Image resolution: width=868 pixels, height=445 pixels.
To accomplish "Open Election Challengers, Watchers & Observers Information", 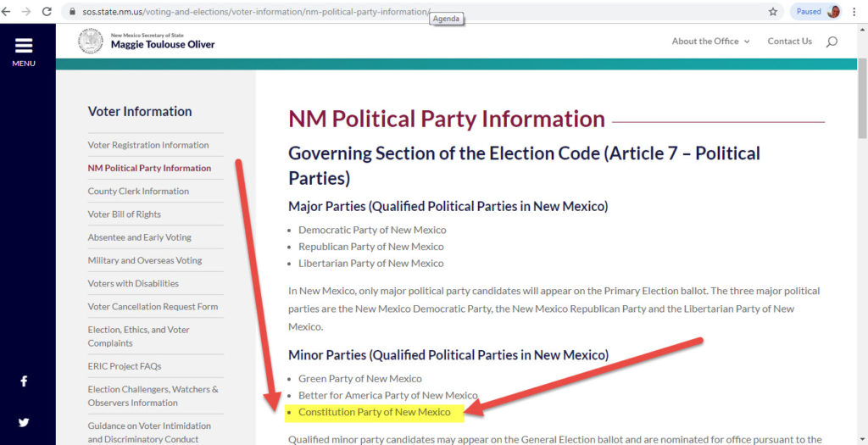I will tap(153, 397).
